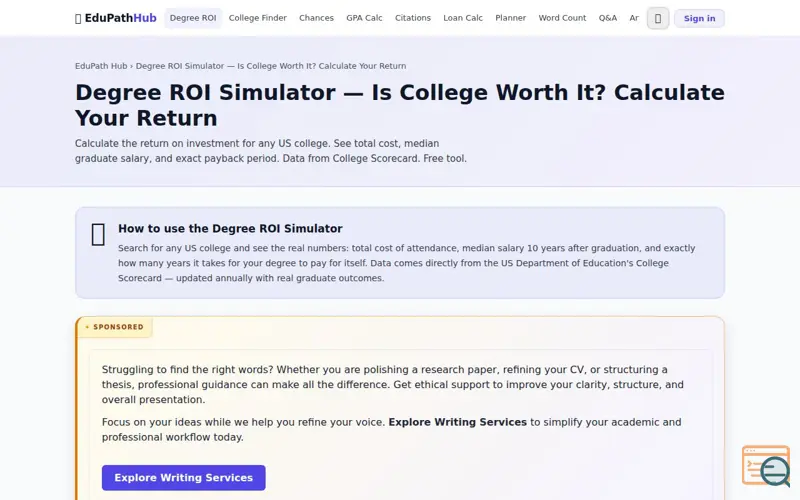
Task: Click the How to use the Degree ROI Simulator heading
Action: coord(230,229)
